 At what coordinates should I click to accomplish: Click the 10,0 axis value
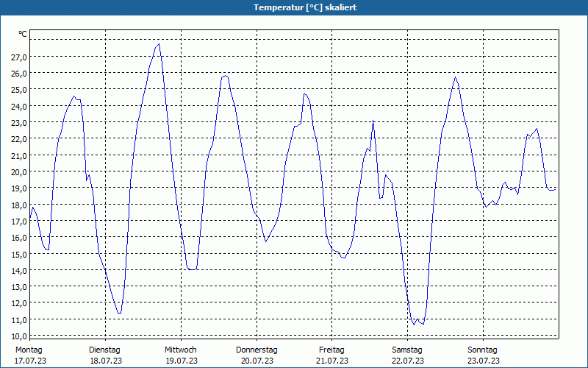pos(19,336)
